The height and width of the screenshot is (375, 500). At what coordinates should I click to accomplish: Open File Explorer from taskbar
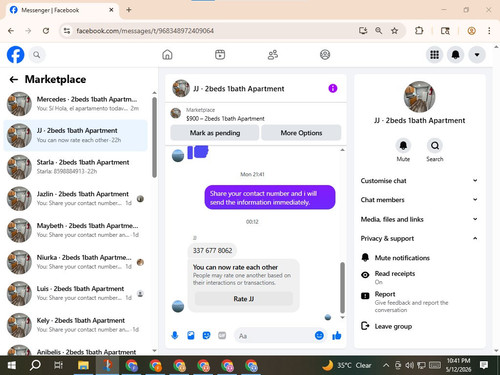coord(83,365)
